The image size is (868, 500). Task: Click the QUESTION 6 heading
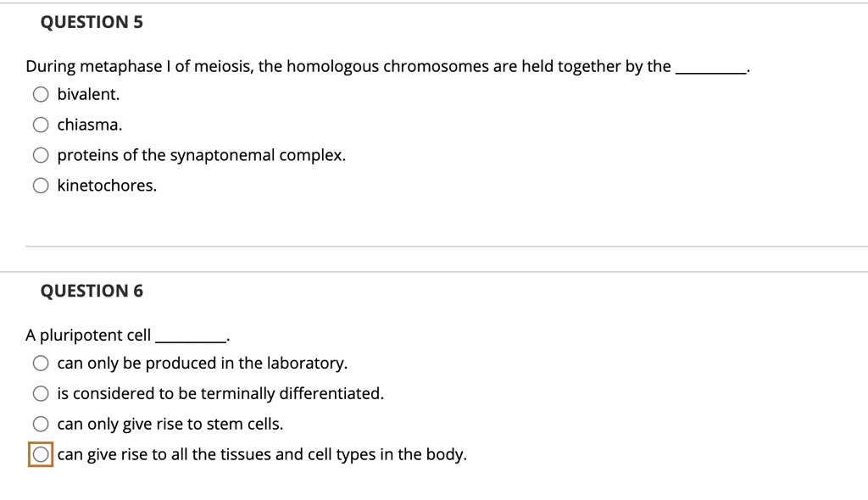click(x=93, y=291)
